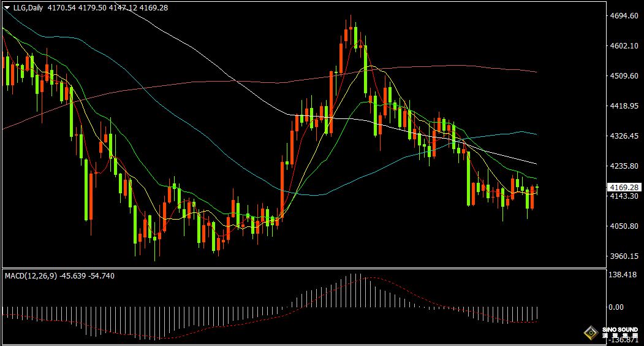Click the 4509.60 price axis label

point(624,75)
